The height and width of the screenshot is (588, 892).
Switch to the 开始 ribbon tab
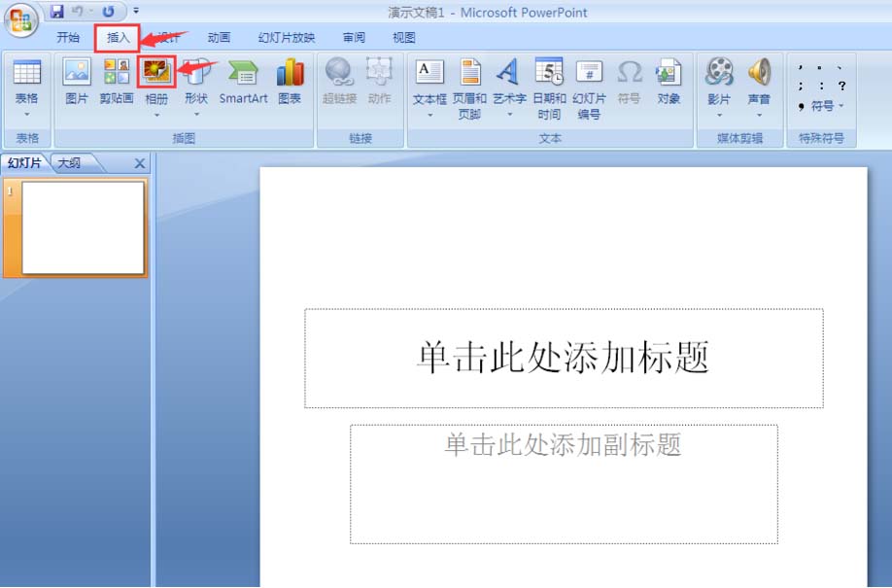click(68, 38)
